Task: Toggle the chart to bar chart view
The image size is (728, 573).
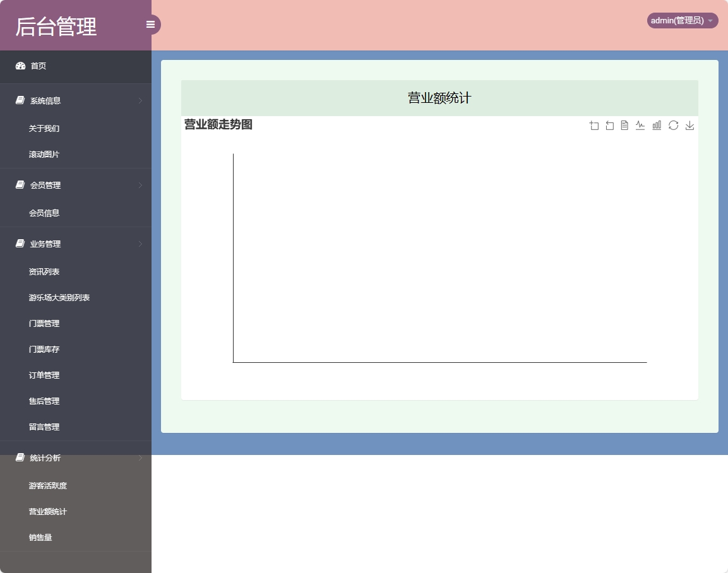Action: (x=657, y=126)
